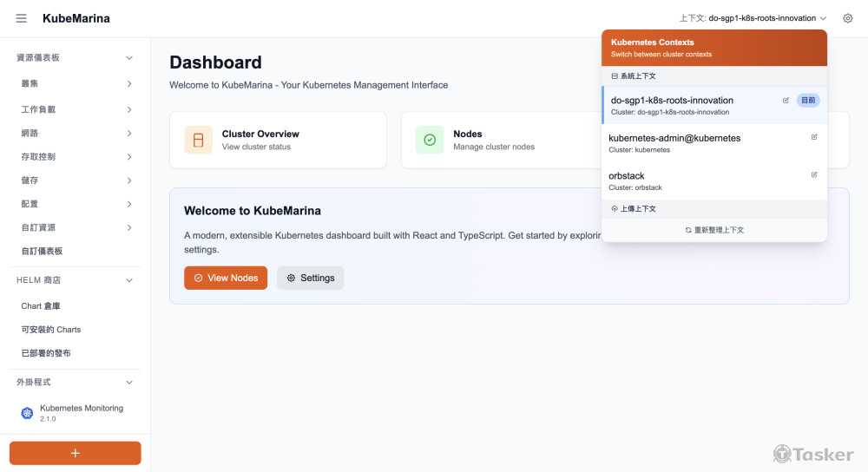Viewport: 868px width, 472px height.
Task: Open 自訂儀表板 in the sidebar
Action: 42,252
